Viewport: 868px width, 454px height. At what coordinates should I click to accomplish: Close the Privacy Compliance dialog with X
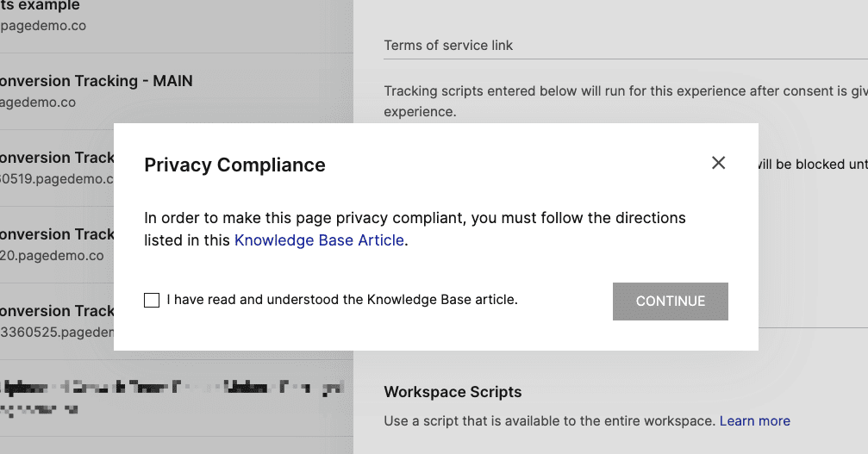click(718, 163)
